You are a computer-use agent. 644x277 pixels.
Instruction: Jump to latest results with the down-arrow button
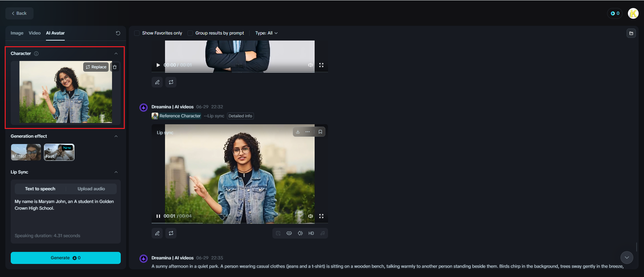pos(627,258)
